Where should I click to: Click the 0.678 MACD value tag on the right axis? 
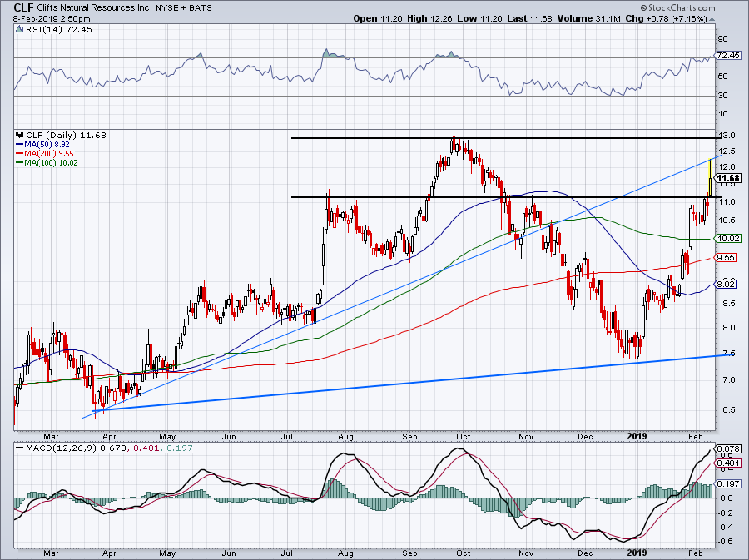click(x=728, y=448)
